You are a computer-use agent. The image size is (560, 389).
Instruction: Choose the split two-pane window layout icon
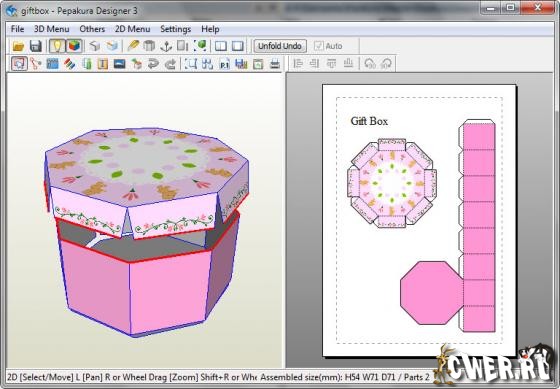(x=221, y=46)
